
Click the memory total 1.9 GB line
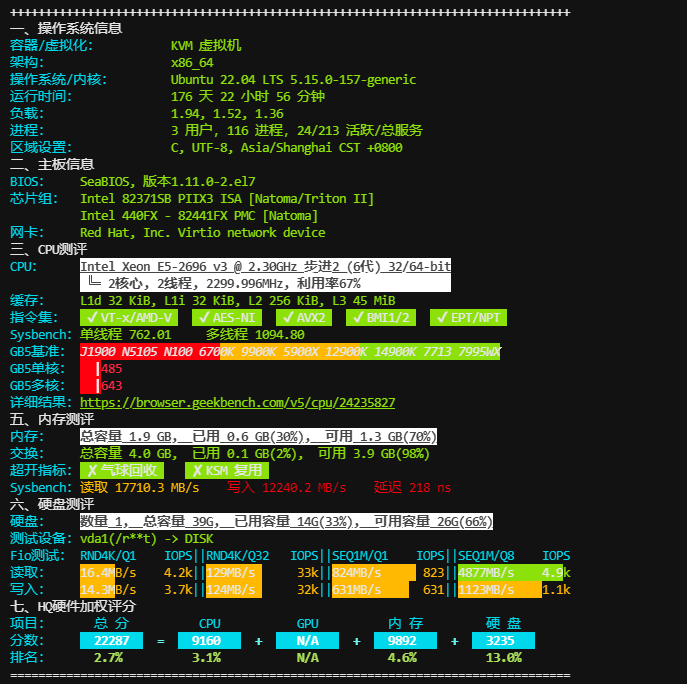[x=259, y=436]
